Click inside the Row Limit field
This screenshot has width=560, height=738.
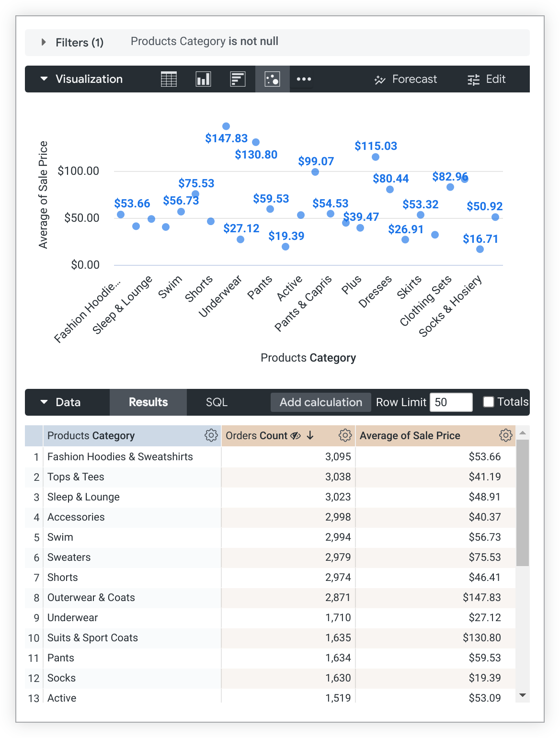pos(450,402)
